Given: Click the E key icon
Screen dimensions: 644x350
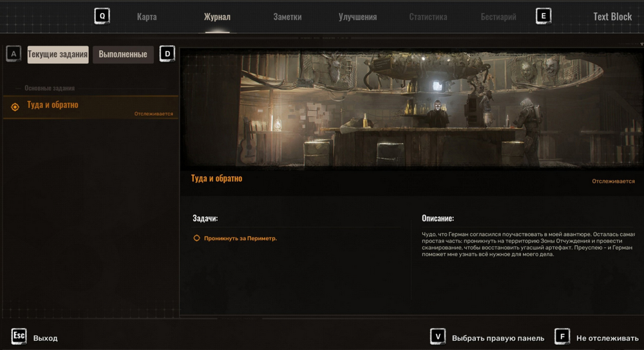Looking at the screenshot, I should (544, 17).
